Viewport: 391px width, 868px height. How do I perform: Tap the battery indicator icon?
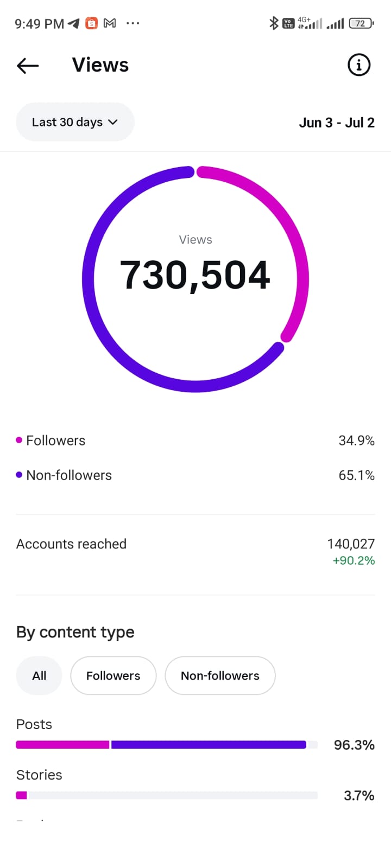point(361,23)
